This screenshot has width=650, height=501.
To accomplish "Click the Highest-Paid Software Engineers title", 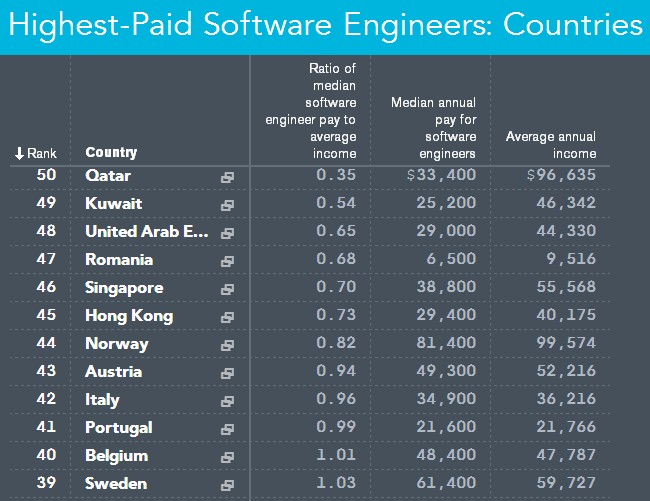I will 325,25.
